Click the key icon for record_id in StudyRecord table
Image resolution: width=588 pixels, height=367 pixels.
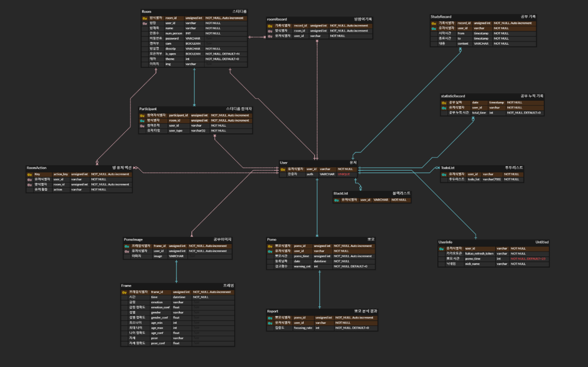[x=433, y=24]
